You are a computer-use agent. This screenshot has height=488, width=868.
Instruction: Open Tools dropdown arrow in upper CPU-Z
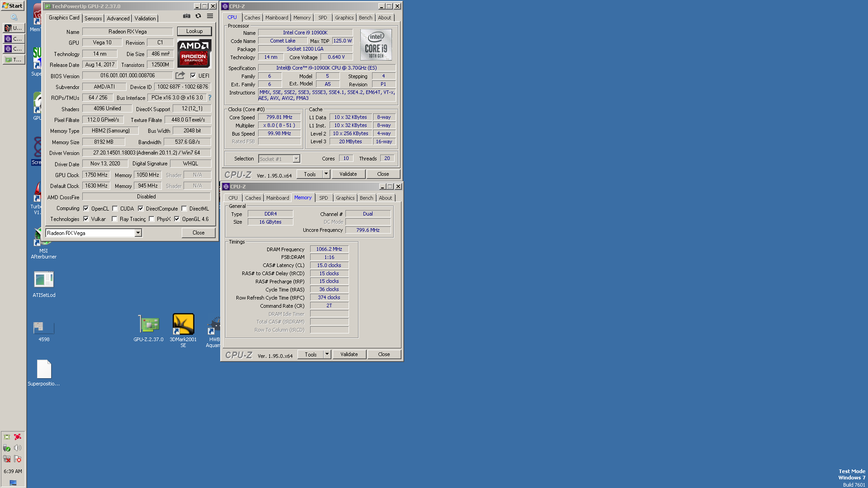click(x=326, y=174)
